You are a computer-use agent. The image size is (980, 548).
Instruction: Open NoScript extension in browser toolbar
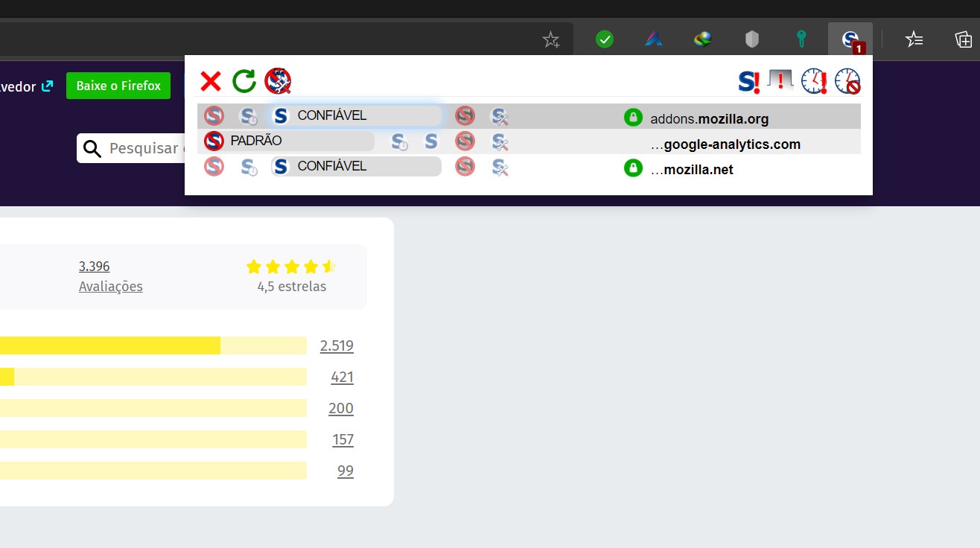(x=850, y=39)
